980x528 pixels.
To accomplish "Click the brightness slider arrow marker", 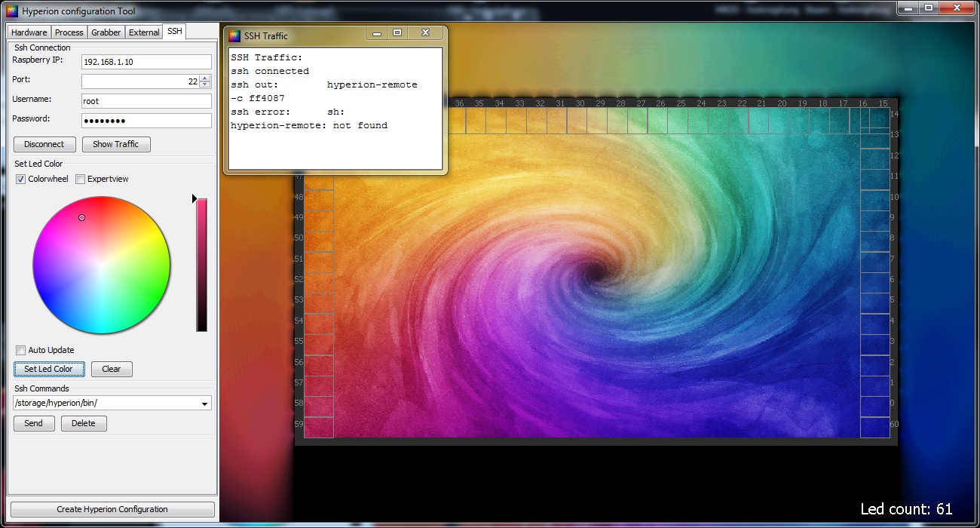I will tap(194, 199).
